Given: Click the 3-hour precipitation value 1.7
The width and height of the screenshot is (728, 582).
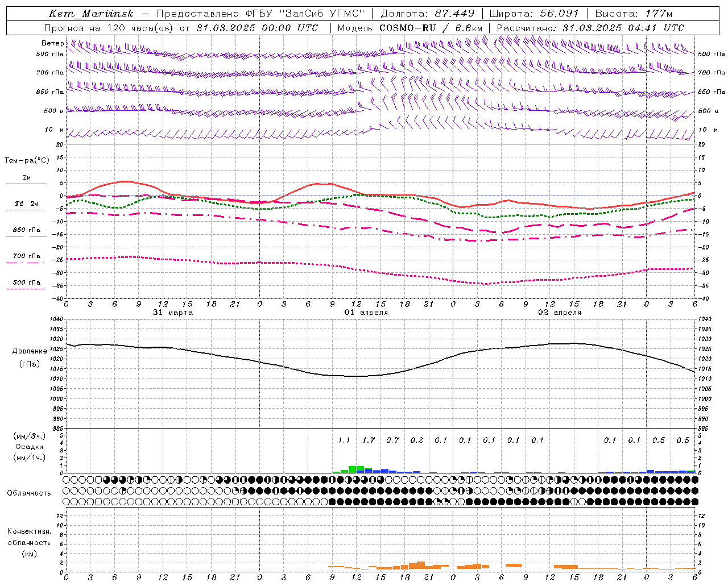Looking at the screenshot, I should [369, 440].
